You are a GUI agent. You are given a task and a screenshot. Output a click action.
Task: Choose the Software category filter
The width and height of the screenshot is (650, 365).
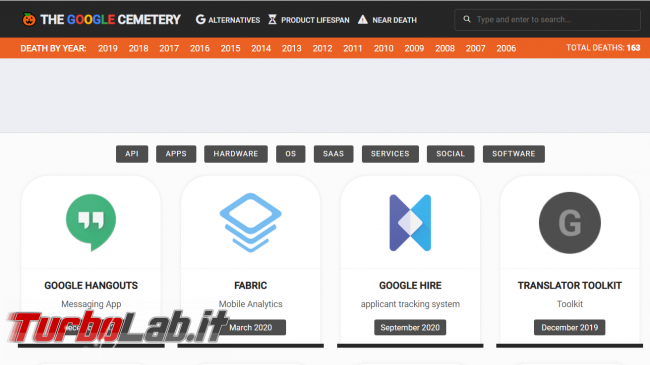click(514, 154)
